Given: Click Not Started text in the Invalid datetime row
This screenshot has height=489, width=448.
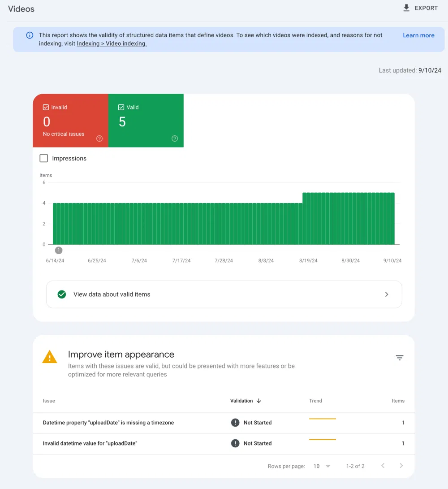Looking at the screenshot, I should (258, 443).
